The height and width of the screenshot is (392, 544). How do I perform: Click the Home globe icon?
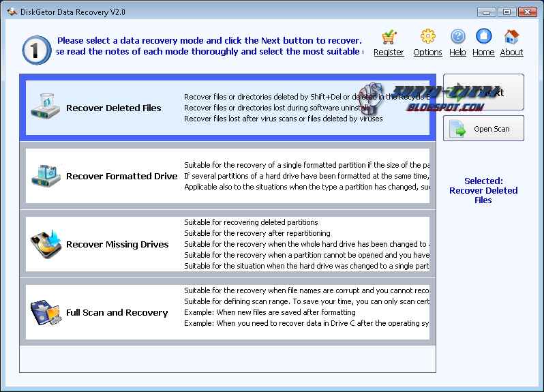click(x=483, y=36)
